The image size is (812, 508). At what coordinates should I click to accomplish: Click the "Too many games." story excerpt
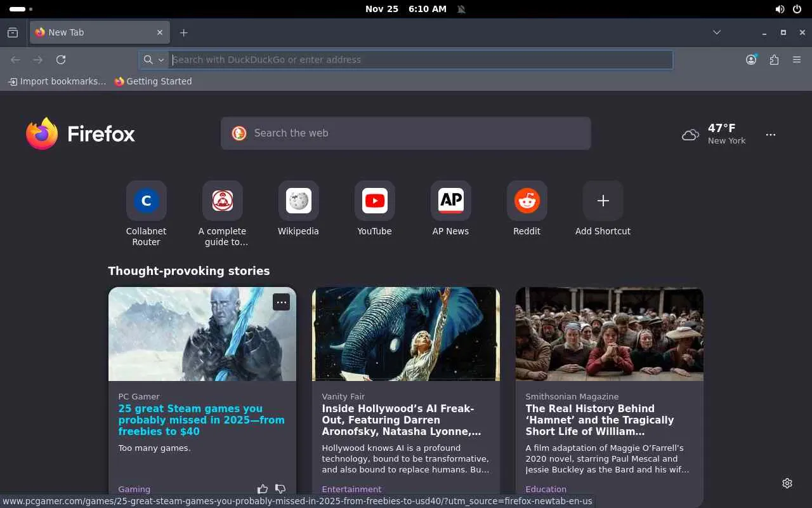coord(154,448)
